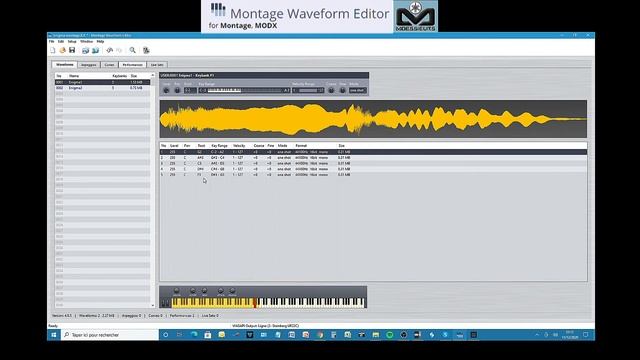This screenshot has height=360, width=640.
Task: Click the Redo toolbar icon
Action: pyautogui.click(x=119, y=50)
